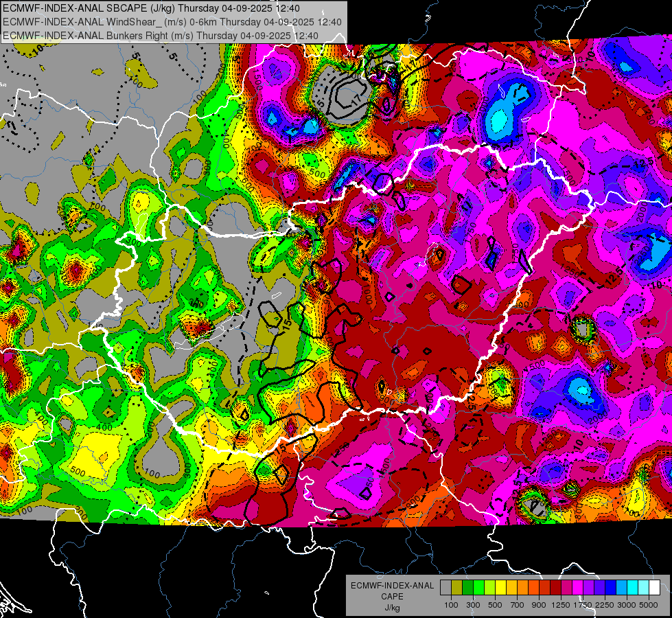
Task: Select the dark red swatch before 1250
Action: click(x=555, y=588)
